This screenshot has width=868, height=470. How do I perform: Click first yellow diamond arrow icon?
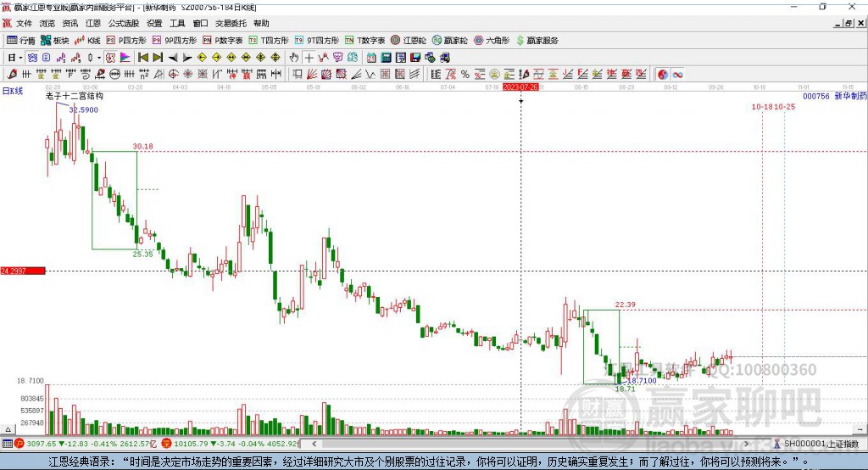coord(202,58)
